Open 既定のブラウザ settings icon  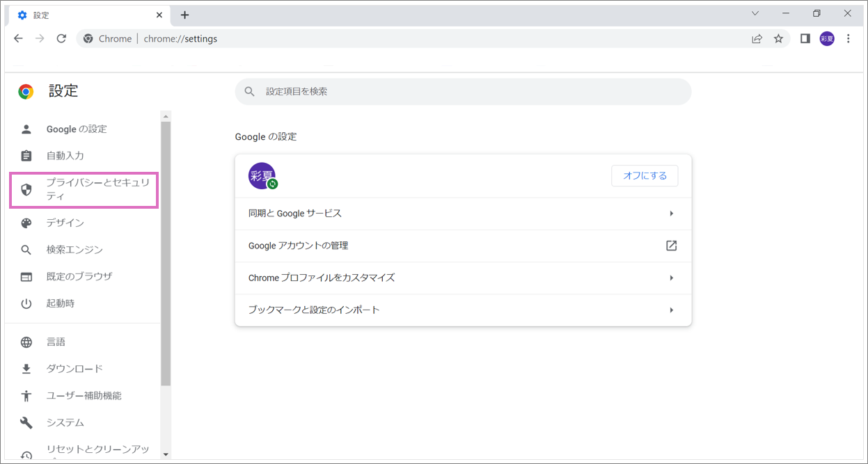pos(26,276)
